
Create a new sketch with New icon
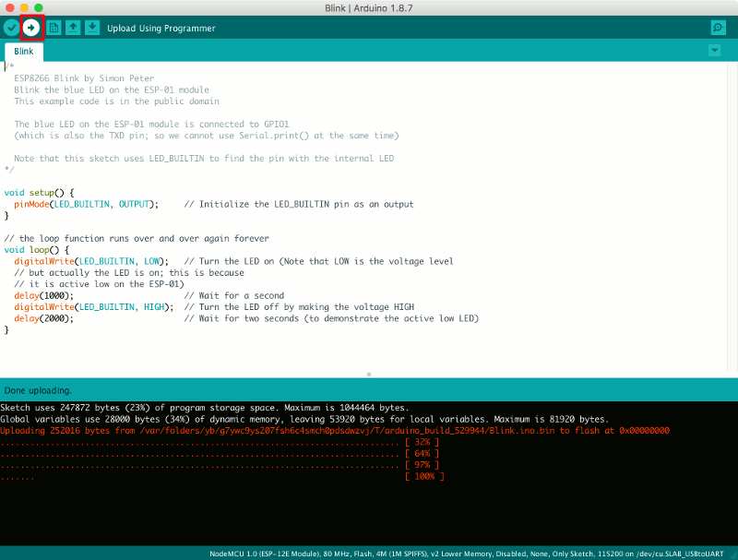(54, 28)
